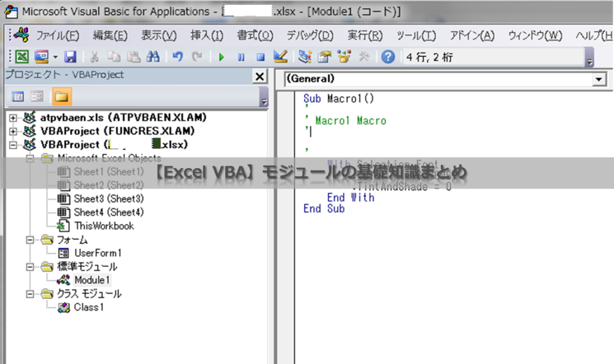Stop execution with the Reset square icon
The image size is (614, 364).
pos(260,57)
